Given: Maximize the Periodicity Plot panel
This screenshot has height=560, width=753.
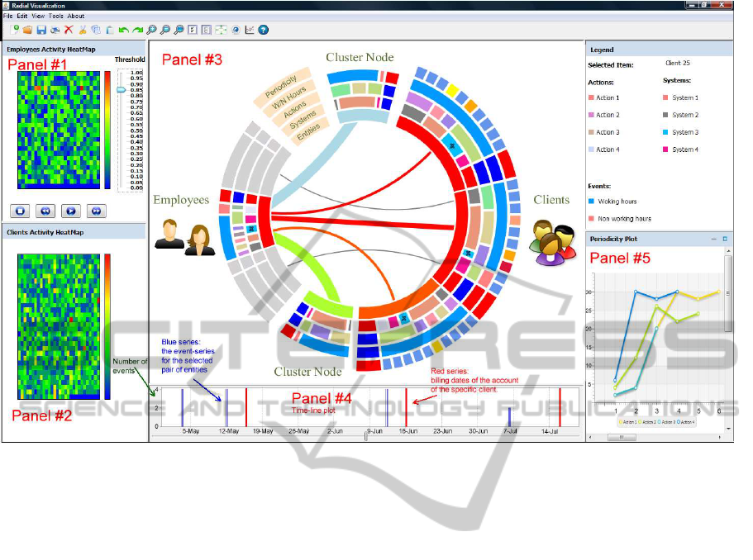Looking at the screenshot, I should click(x=725, y=239).
